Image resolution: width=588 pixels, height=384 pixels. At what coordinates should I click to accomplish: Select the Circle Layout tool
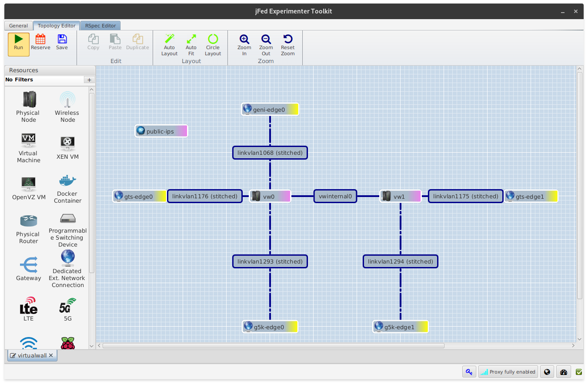(213, 45)
